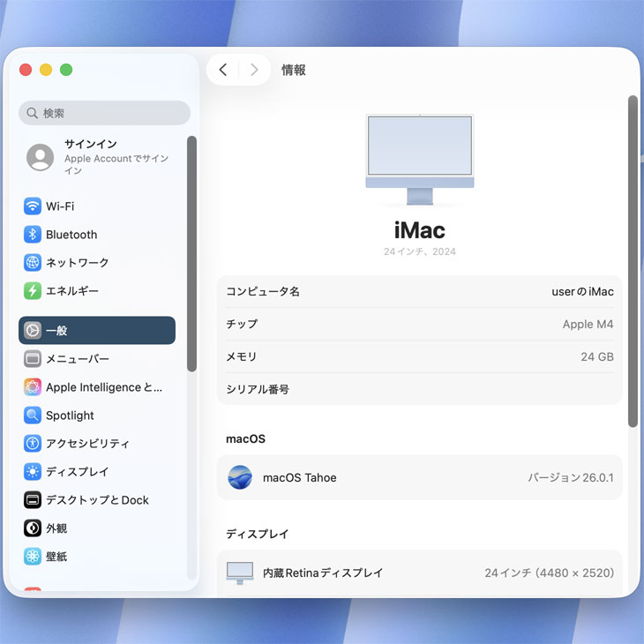Open デスクトップとDock label
This screenshot has height=644, width=644.
click(x=97, y=500)
